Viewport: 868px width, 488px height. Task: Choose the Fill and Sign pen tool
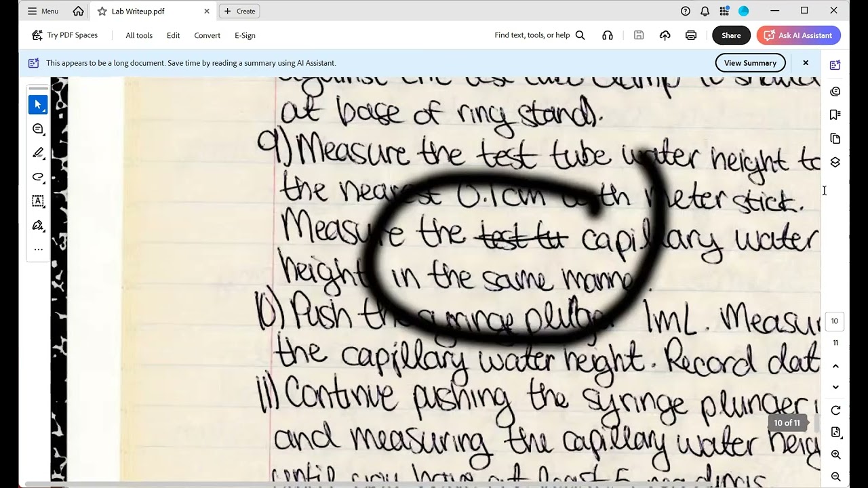(38, 225)
